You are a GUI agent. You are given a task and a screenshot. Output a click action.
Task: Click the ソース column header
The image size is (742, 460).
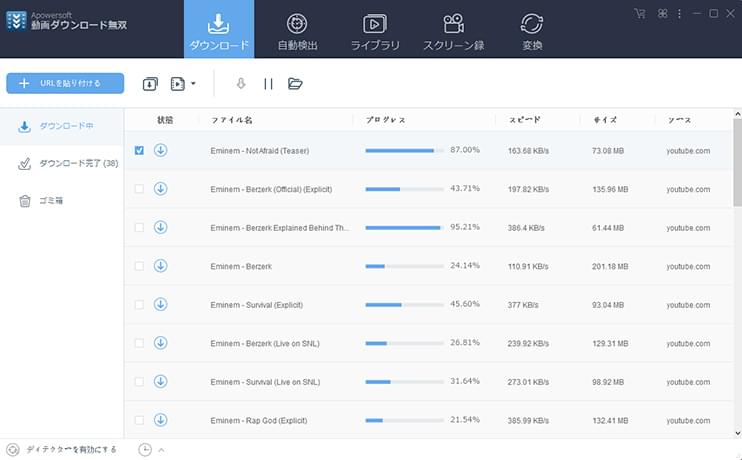(679, 120)
